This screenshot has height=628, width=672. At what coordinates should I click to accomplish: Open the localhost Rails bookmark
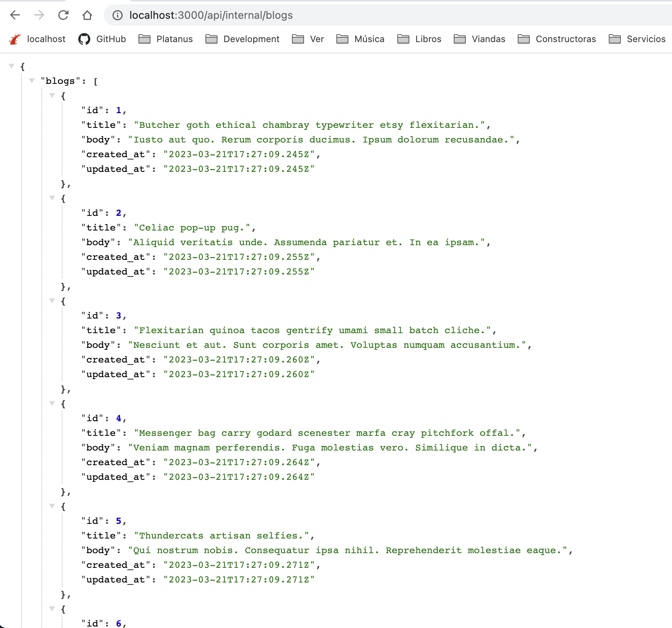(x=37, y=39)
